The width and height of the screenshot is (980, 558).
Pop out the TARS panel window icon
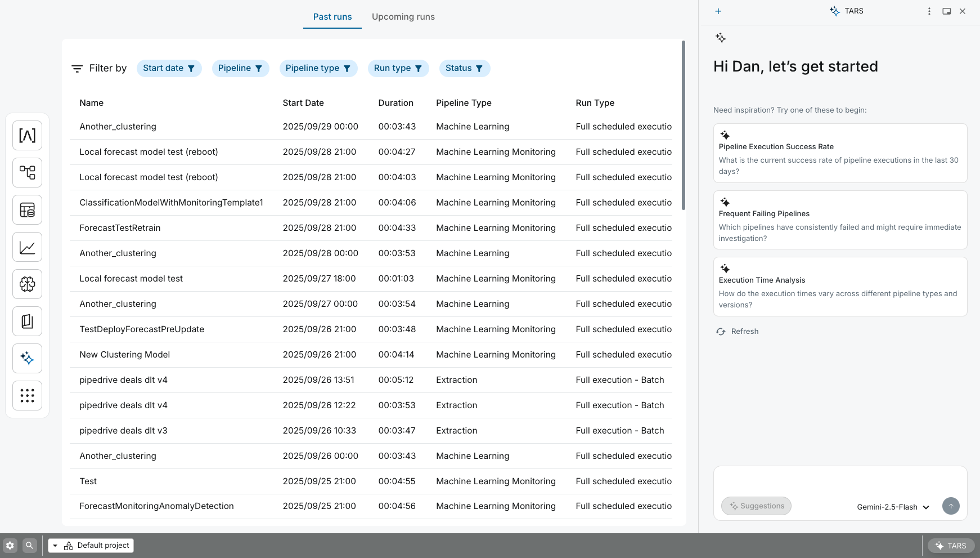[947, 11]
